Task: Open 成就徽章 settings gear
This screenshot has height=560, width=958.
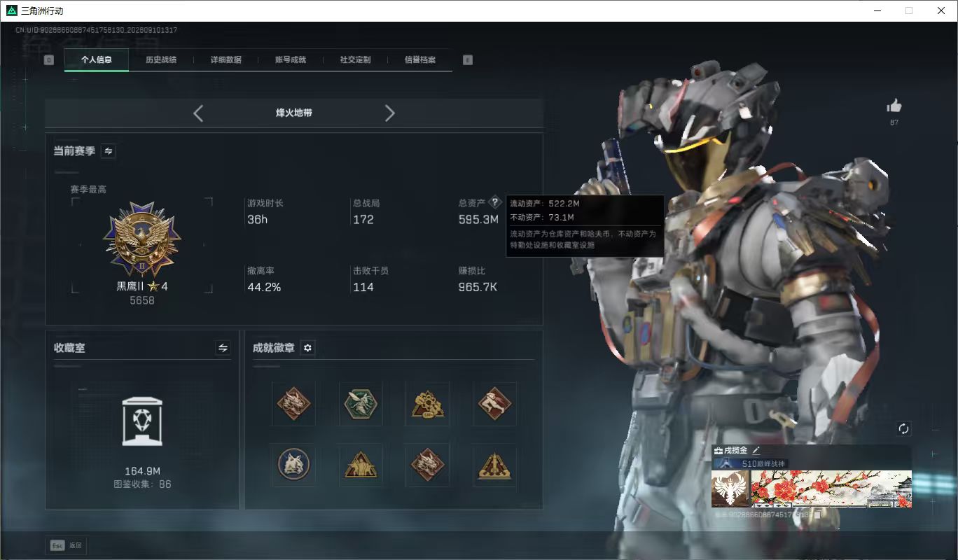Action: (307, 348)
